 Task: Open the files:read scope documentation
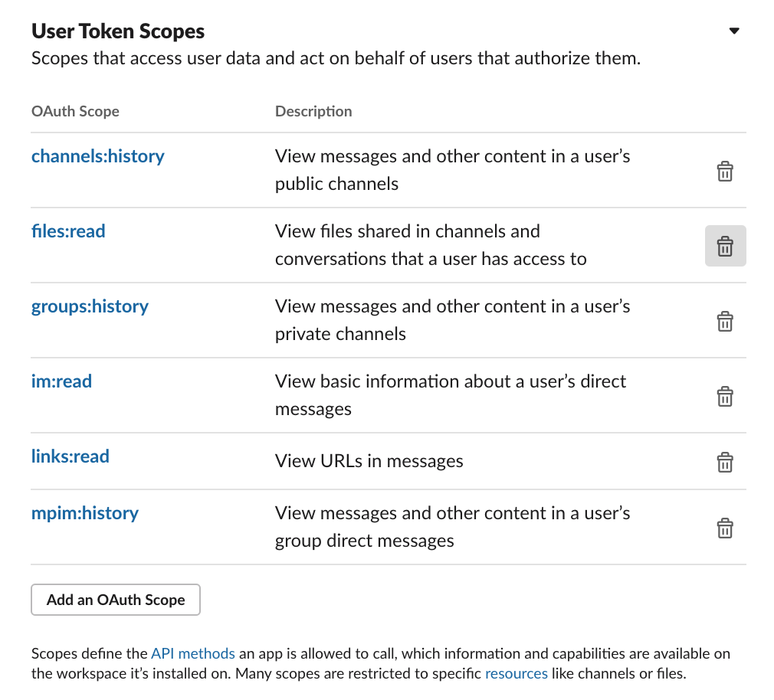point(68,231)
